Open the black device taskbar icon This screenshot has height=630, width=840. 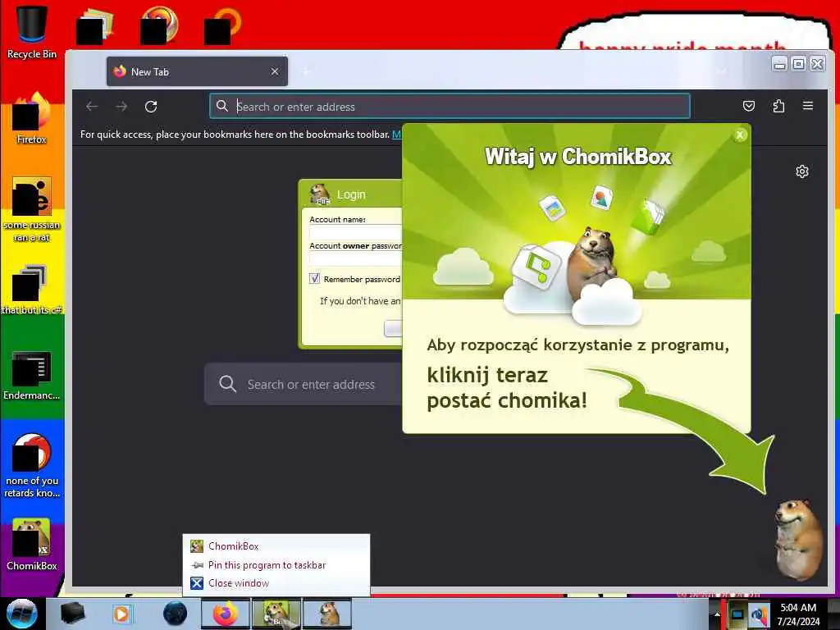(72, 614)
